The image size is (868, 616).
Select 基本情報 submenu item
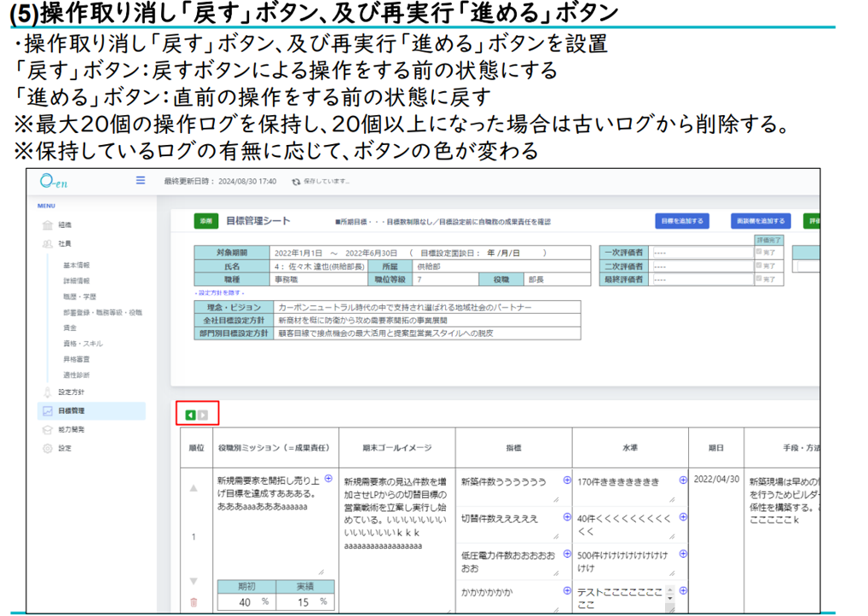77,265
